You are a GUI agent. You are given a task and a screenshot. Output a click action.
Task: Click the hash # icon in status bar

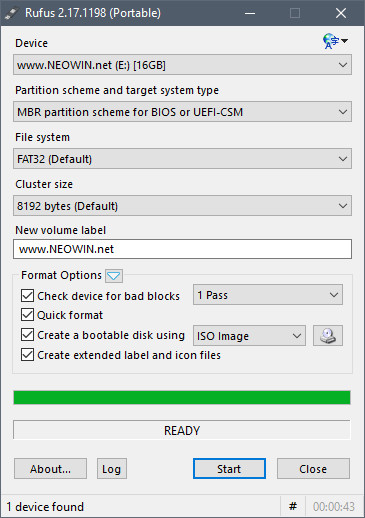click(x=293, y=507)
